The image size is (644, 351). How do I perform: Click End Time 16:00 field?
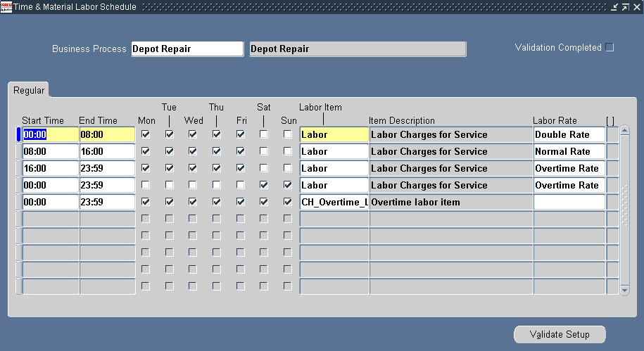point(107,151)
